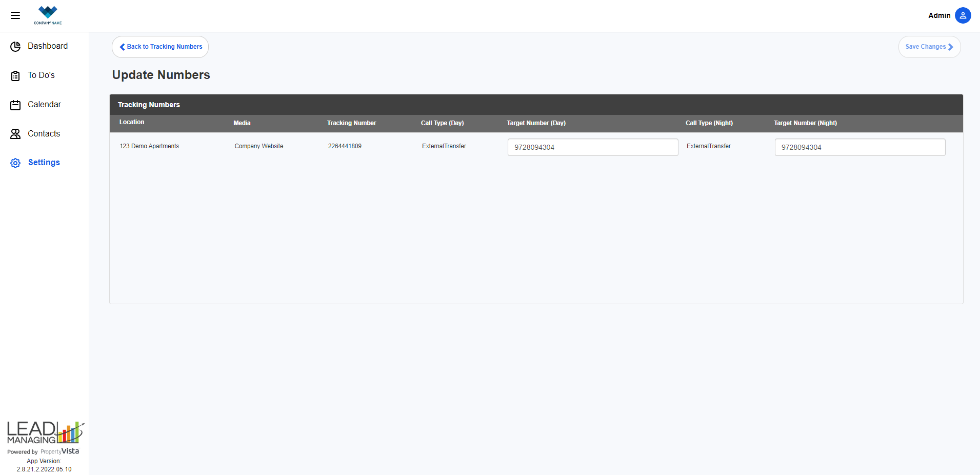Click the Lead Managing logo
The width and height of the screenshot is (980, 475).
pos(45,432)
